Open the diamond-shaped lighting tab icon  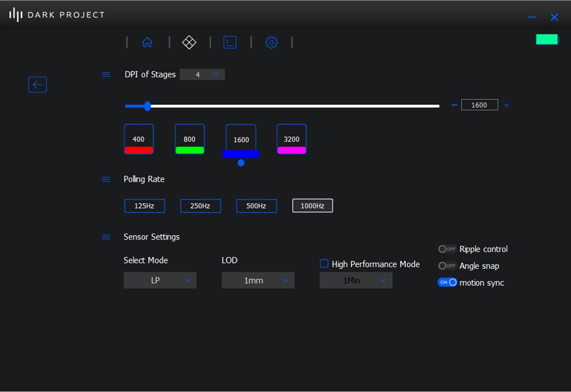[x=189, y=42]
